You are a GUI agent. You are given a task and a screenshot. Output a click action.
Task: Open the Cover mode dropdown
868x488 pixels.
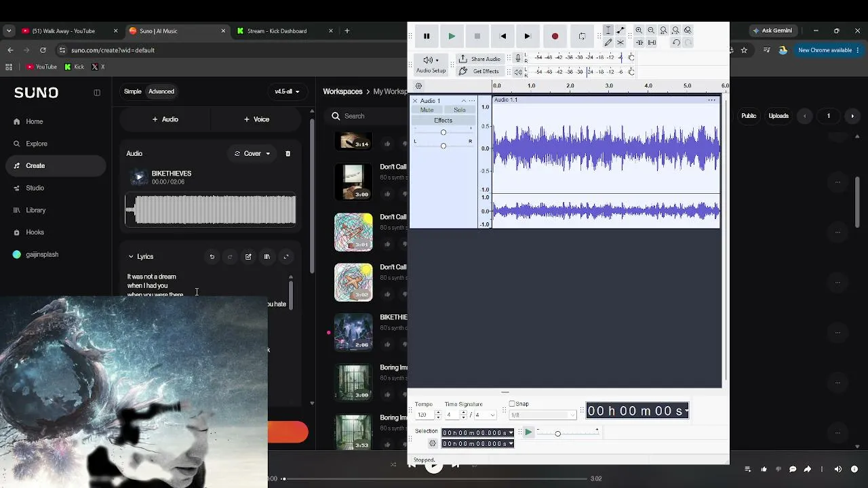pyautogui.click(x=252, y=154)
